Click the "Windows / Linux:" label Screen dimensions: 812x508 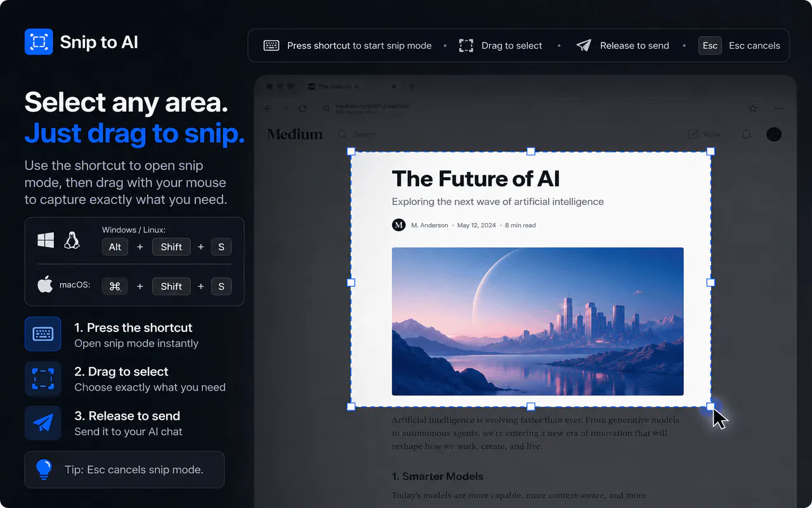click(134, 230)
